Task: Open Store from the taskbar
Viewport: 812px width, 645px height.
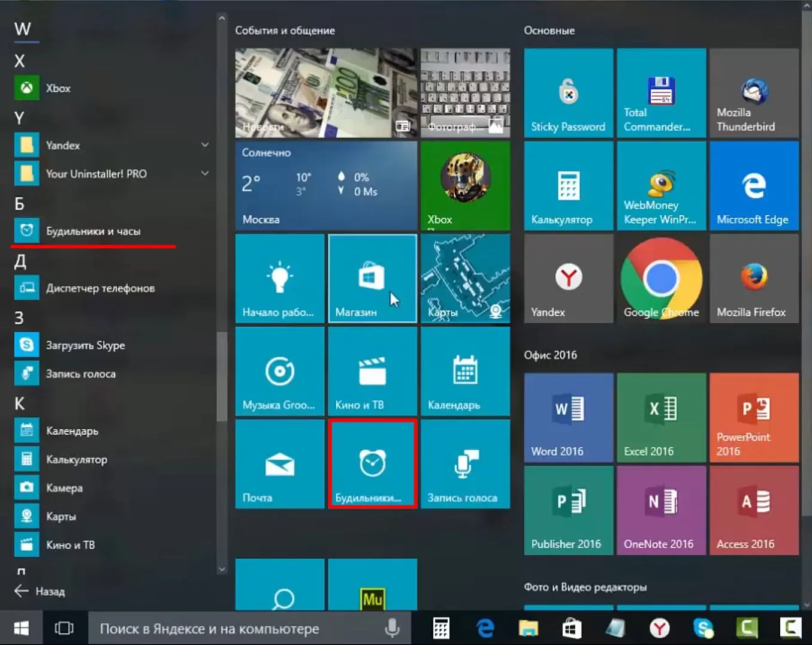Action: tap(572, 628)
